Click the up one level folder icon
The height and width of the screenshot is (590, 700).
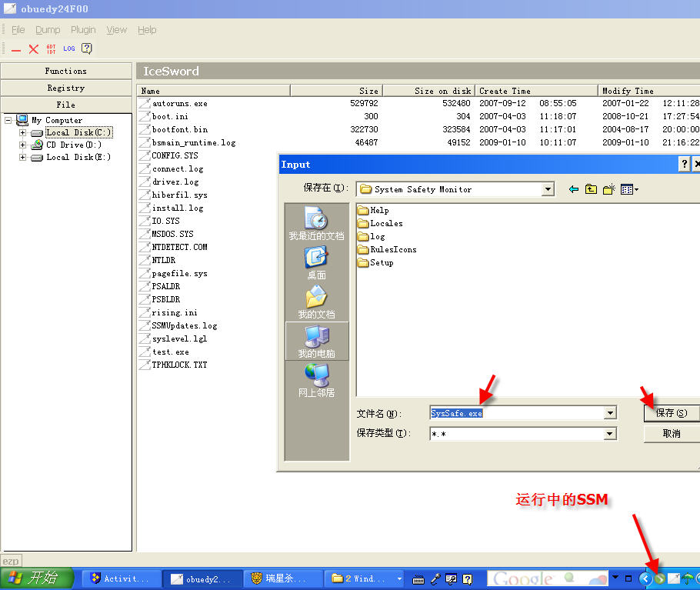[591, 189]
